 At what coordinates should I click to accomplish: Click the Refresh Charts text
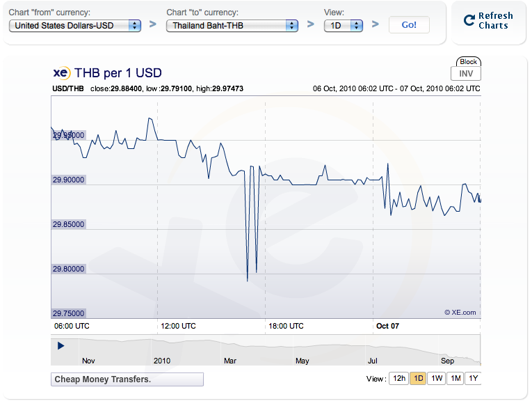[x=495, y=21]
